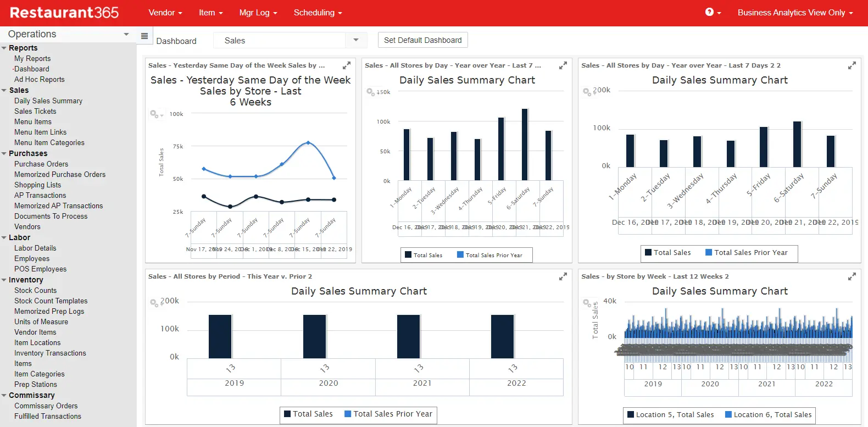Toggle Total Sales legend in Last 7 Days 2 chart

pyautogui.click(x=667, y=253)
